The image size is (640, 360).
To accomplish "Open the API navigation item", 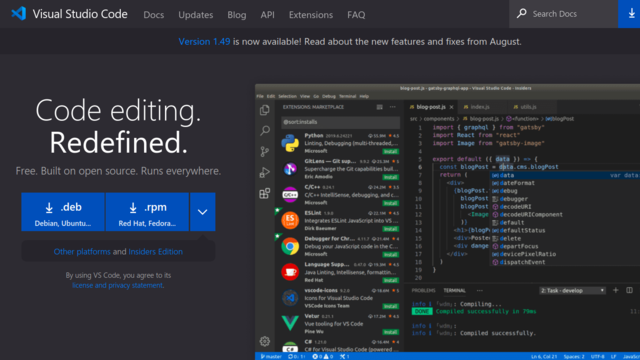I will click(x=267, y=15).
